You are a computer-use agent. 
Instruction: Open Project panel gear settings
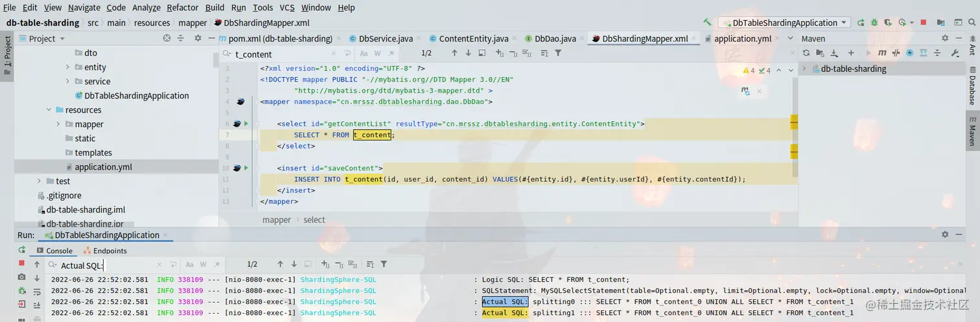click(198, 38)
